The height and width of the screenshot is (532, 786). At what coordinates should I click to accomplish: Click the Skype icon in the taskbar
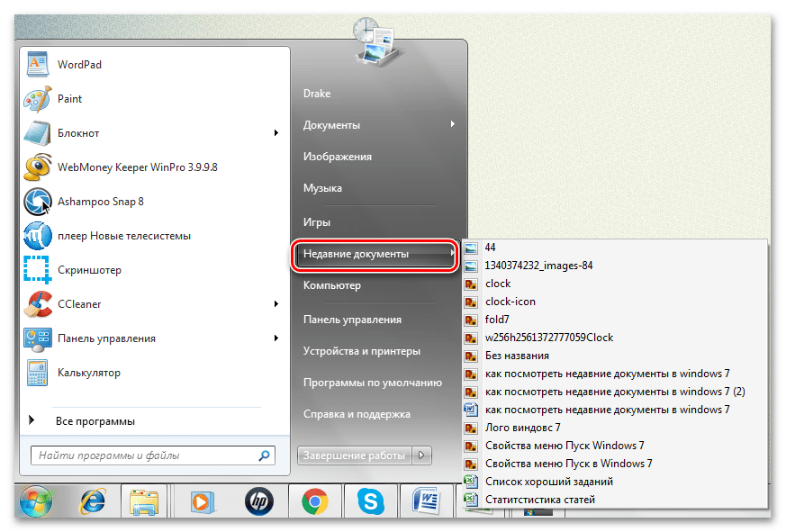pos(368,501)
